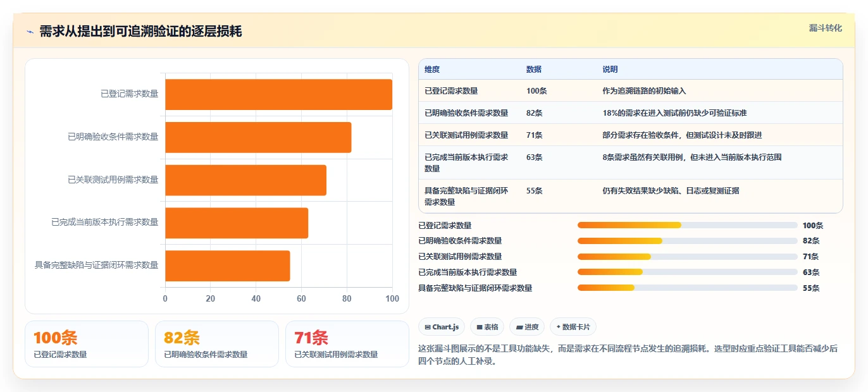Click the 已完成当前版本执行需求数量 chart bar
This screenshot has width=868, height=392.
click(237, 223)
